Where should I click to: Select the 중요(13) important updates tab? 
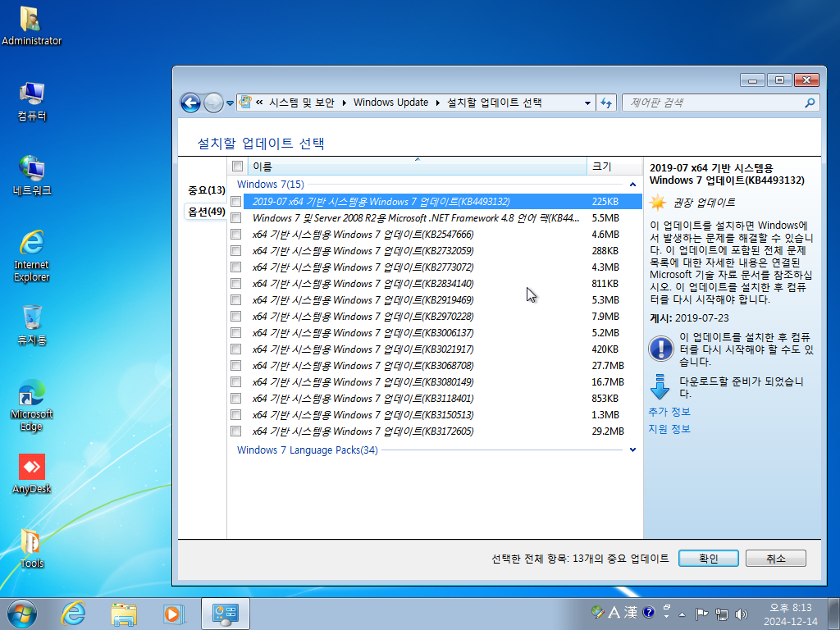(x=206, y=190)
